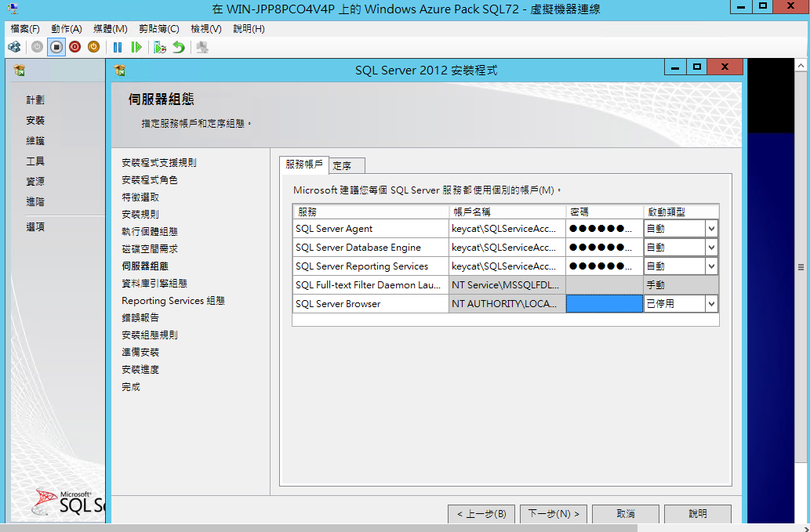This screenshot has width=810, height=532.
Task: Switch to the 服務帳戶 tab
Action: click(303, 164)
